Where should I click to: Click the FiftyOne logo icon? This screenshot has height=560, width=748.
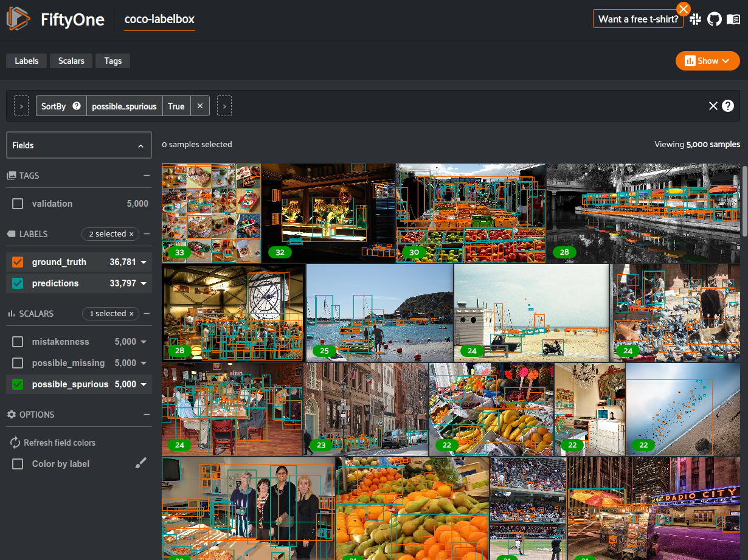pos(18,19)
